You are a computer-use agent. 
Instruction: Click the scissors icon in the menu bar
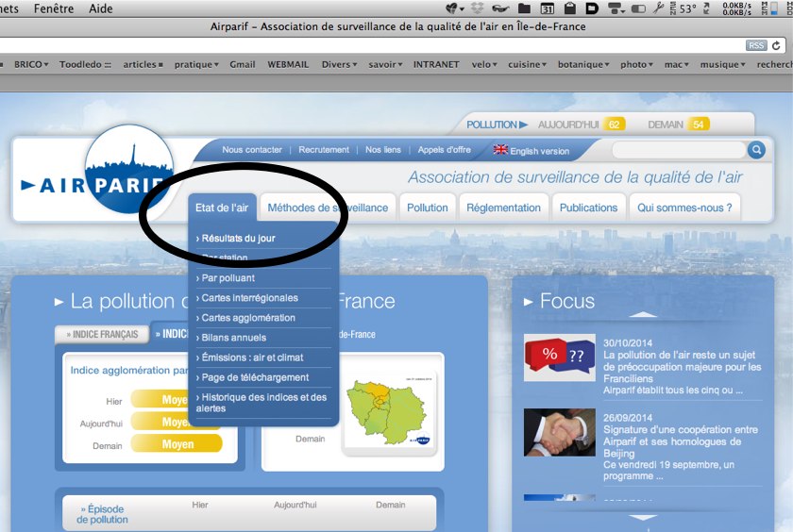point(658,8)
